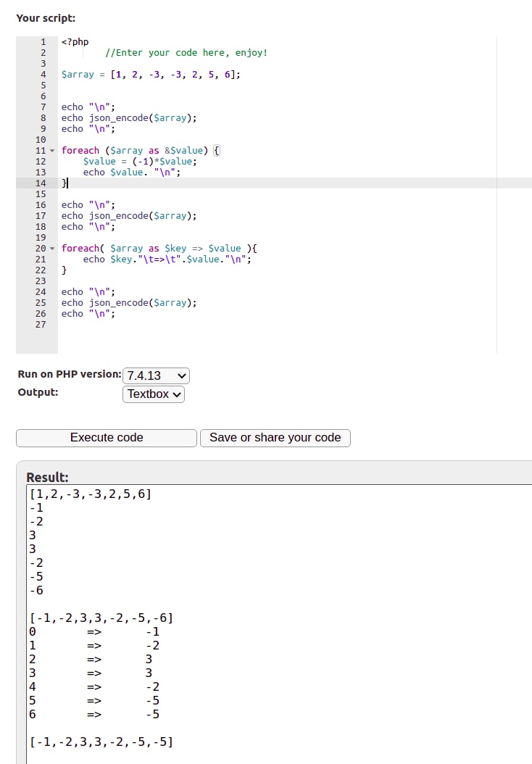532x764 pixels.
Task: Open the PHP version 7.4.13 dropdown
Action: pos(156,375)
